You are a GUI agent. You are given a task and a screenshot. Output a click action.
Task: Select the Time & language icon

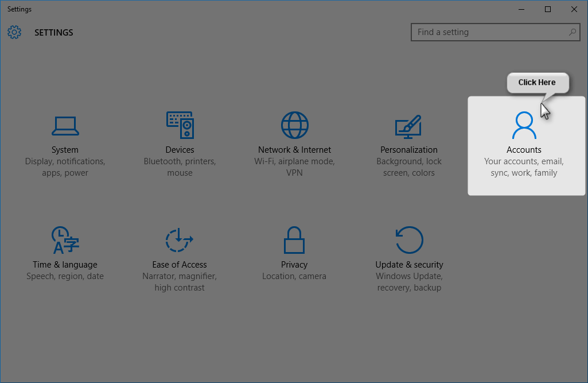click(x=65, y=240)
